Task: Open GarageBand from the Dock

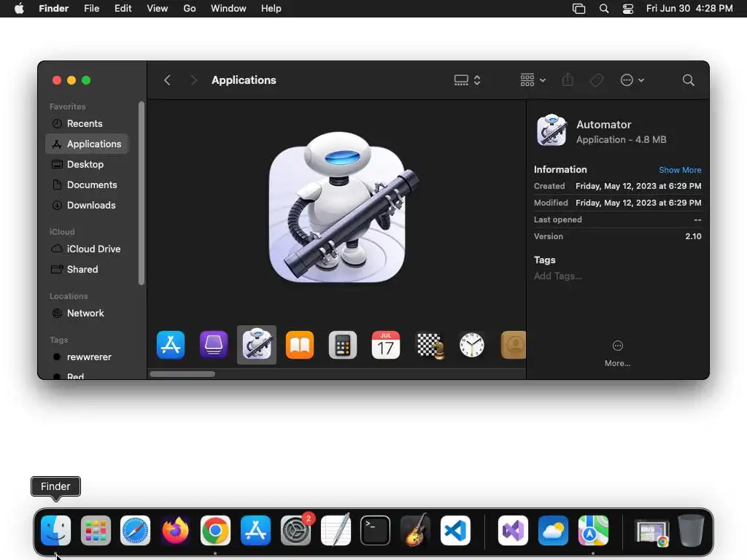Action: click(415, 530)
